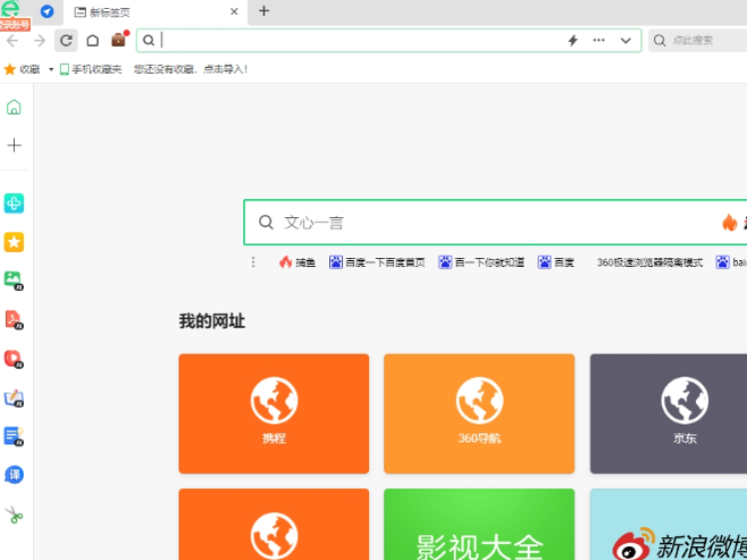Open the red video sidebar tool
Screen dimensions: 747x560
14,359
